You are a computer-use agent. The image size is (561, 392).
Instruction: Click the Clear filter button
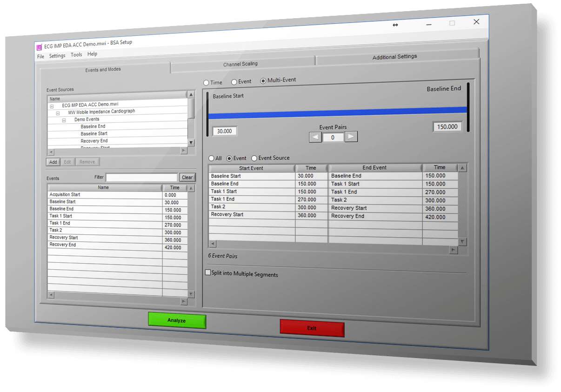187,177
